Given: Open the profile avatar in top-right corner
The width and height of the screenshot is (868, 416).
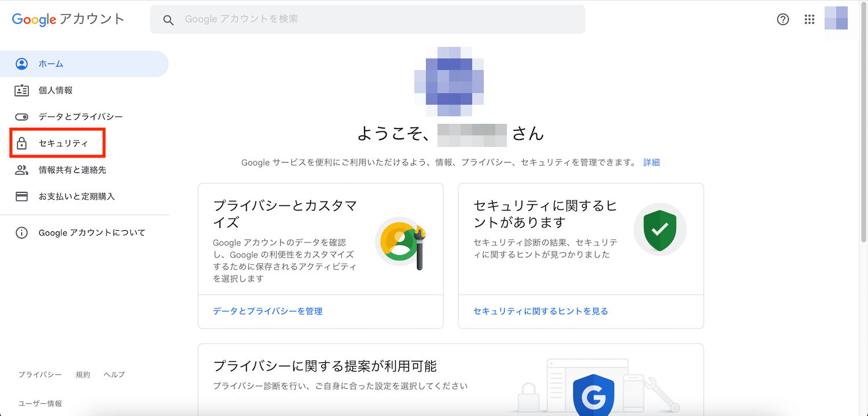Looking at the screenshot, I should click(836, 18).
